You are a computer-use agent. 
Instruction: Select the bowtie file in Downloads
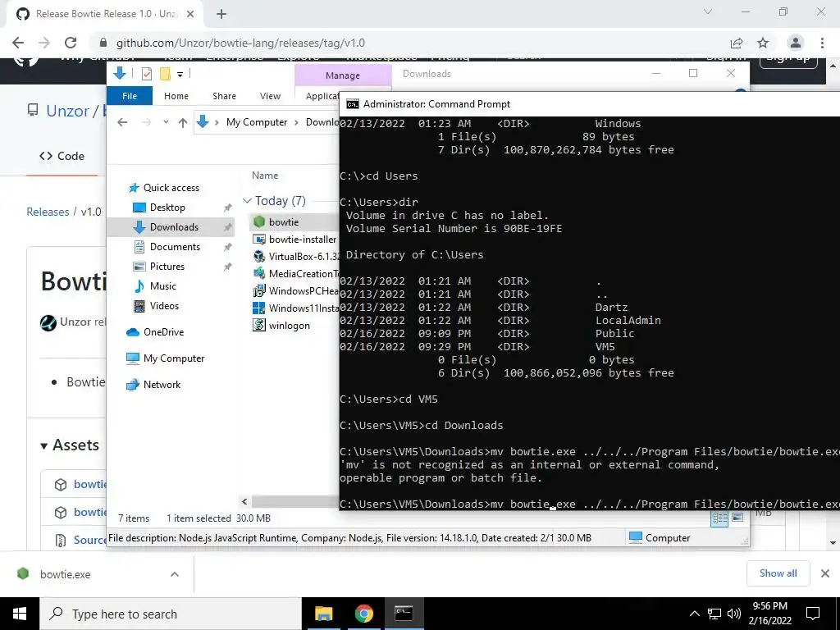(283, 221)
